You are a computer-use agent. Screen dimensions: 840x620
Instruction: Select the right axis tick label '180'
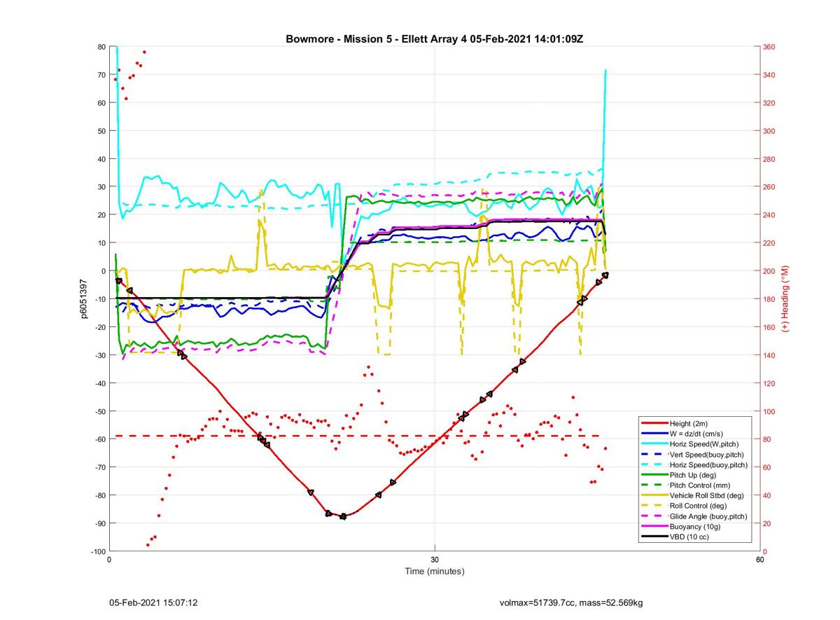[769, 299]
